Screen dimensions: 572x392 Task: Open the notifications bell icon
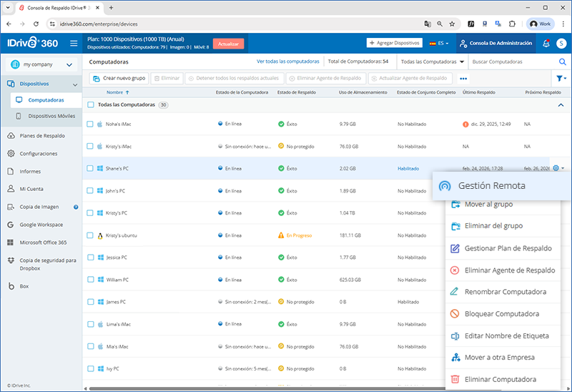click(x=546, y=43)
